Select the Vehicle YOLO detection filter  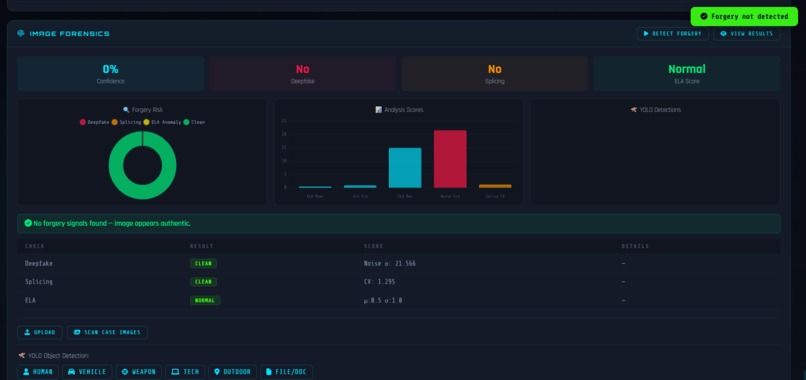(x=87, y=372)
